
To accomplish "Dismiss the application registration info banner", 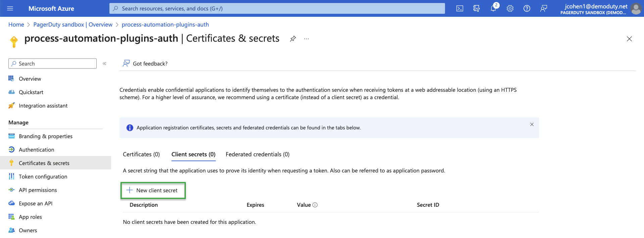I will point(532,124).
